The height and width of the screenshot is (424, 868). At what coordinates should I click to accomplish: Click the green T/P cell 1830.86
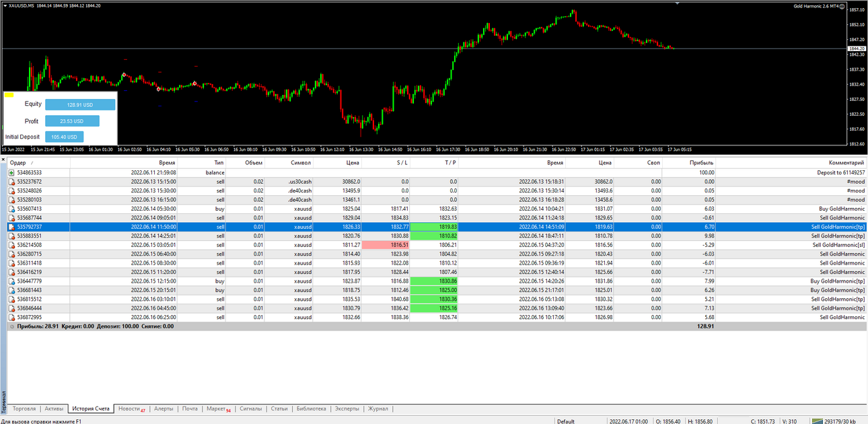(435, 281)
